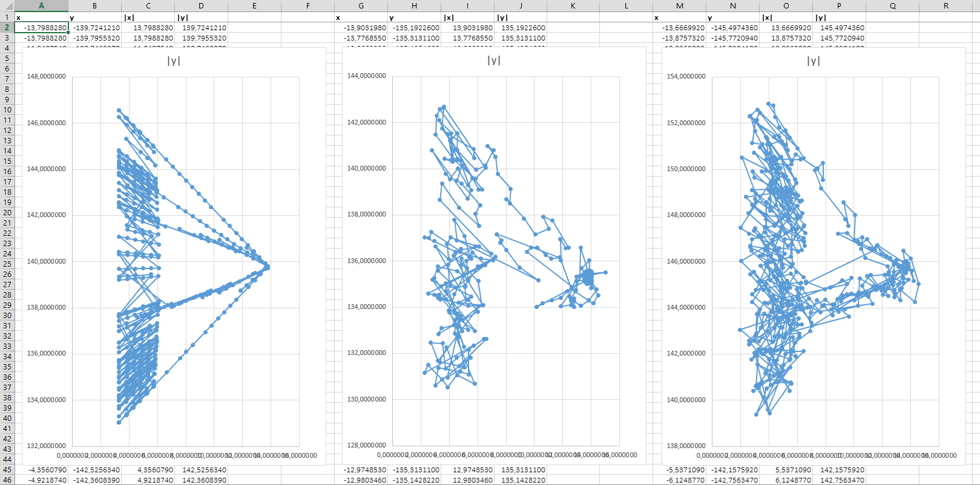
Task: Click cell G45 with value -12,9748530
Action: pyautogui.click(x=361, y=469)
